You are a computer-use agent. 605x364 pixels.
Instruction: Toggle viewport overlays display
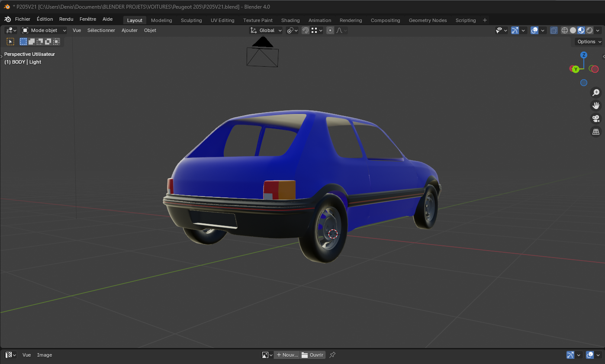click(x=534, y=30)
